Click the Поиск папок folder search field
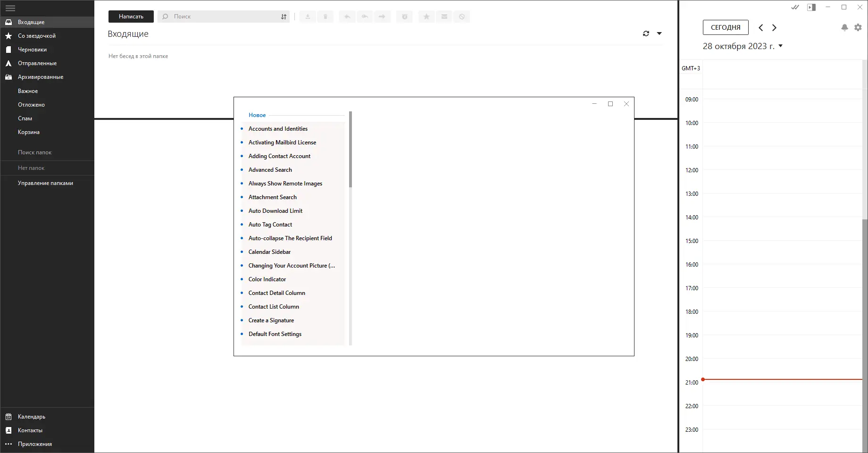The height and width of the screenshot is (453, 868). coord(47,152)
